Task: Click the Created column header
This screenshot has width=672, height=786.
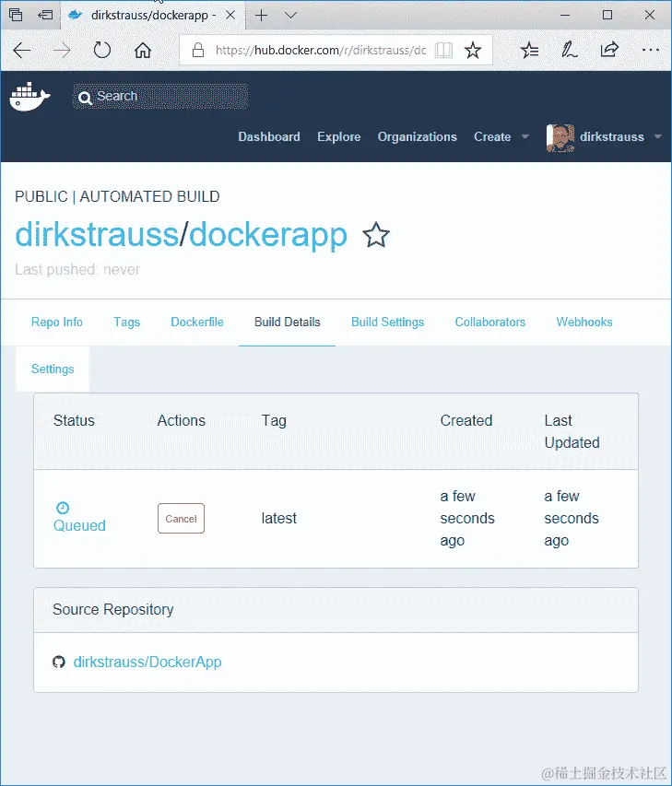Action: [466, 420]
